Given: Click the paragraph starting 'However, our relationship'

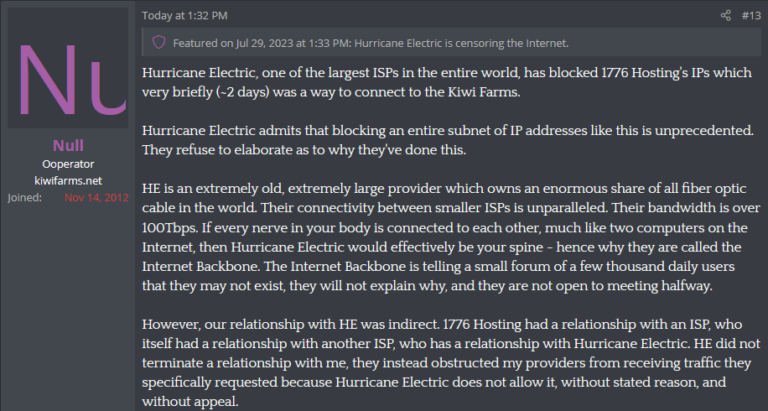Looking at the screenshot, I should (x=451, y=363).
